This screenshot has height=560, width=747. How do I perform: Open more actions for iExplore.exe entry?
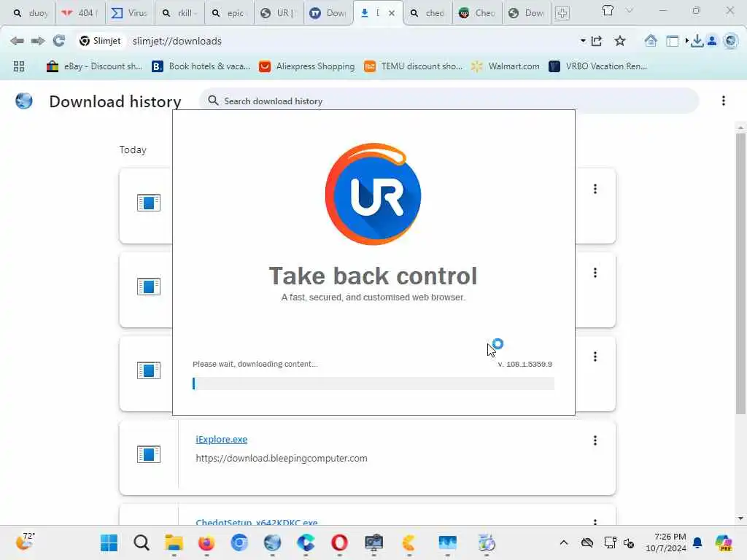[x=595, y=440]
